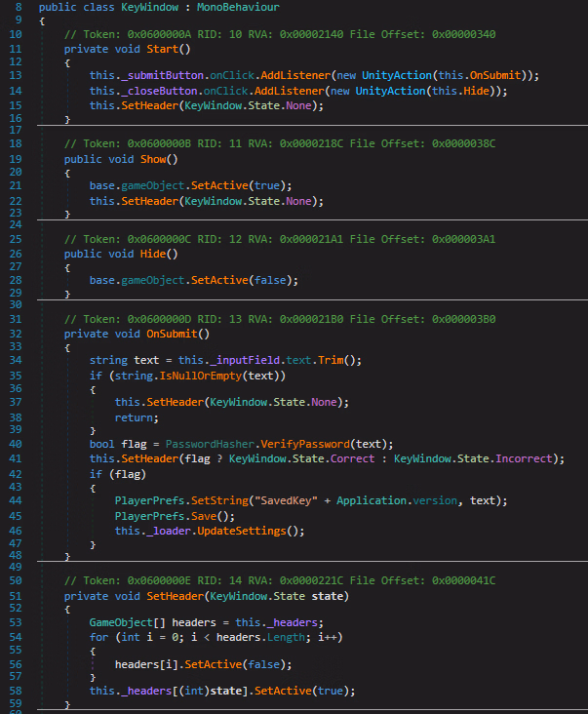The image size is (588, 714).
Task: Click the Show method name declaration
Action: [153, 159]
